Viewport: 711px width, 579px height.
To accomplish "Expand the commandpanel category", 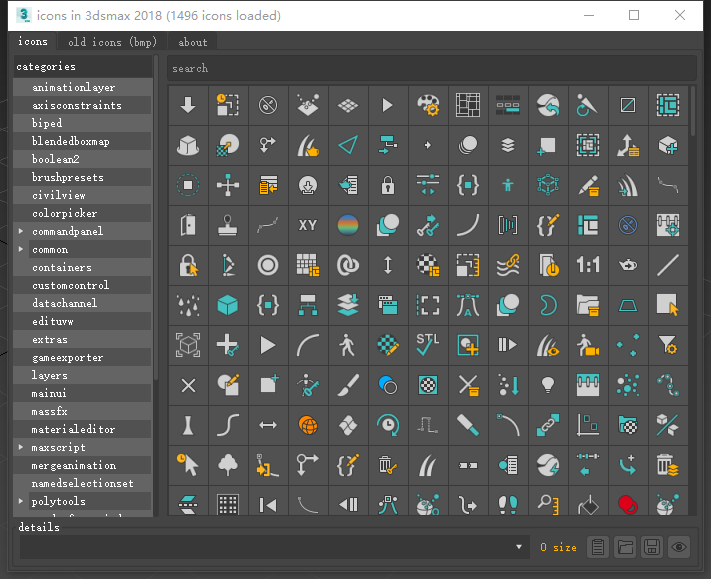I will [22, 232].
